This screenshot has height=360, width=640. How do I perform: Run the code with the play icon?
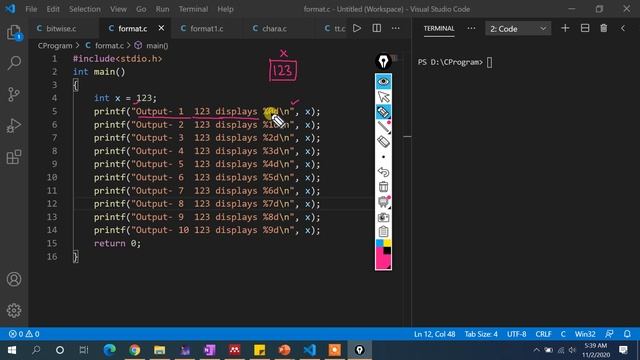click(357, 28)
